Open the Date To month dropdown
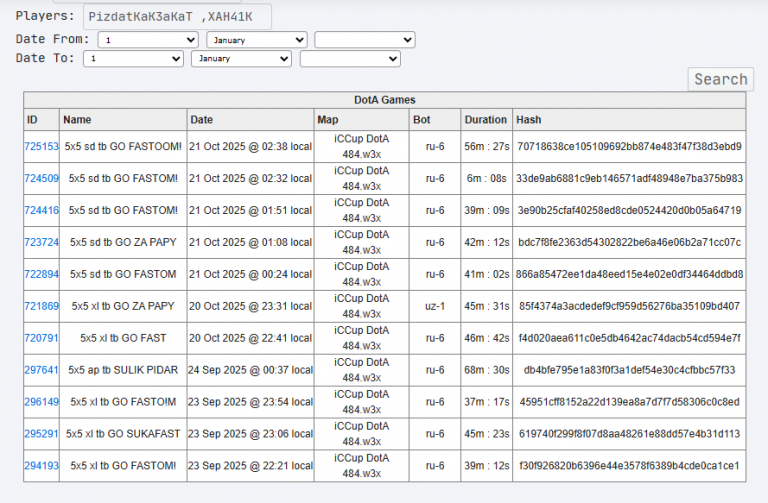The width and height of the screenshot is (768, 503). 241,58
